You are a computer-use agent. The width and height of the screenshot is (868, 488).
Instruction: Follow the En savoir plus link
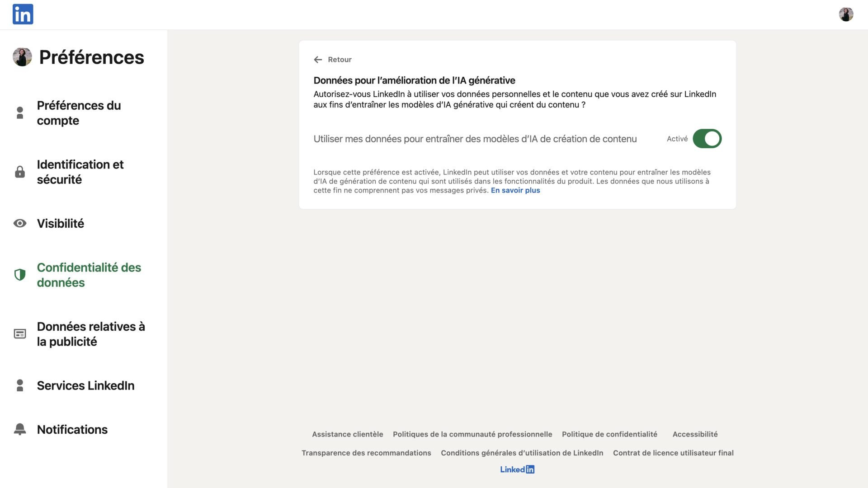coord(515,190)
